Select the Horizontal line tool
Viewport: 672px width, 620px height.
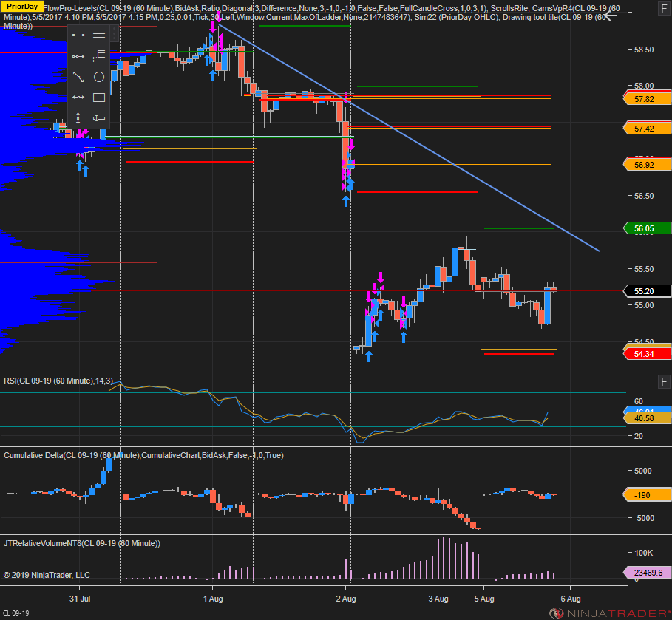[78, 98]
